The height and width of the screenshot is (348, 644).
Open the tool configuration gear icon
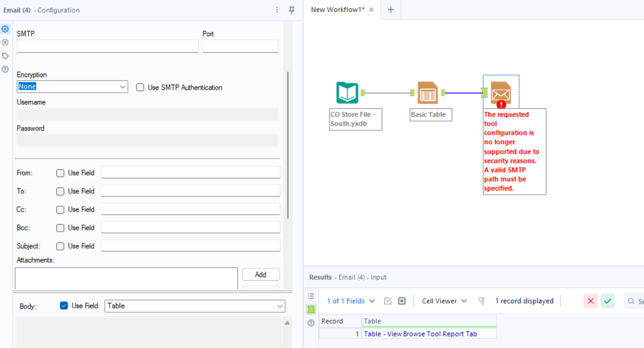[5, 29]
